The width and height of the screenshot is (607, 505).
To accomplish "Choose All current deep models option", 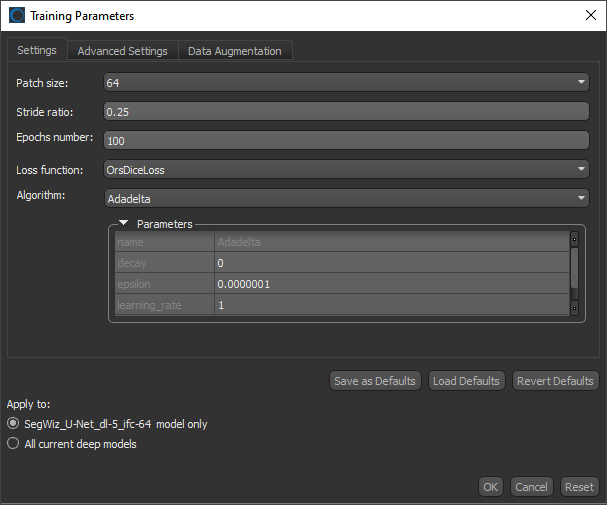I will [13, 444].
